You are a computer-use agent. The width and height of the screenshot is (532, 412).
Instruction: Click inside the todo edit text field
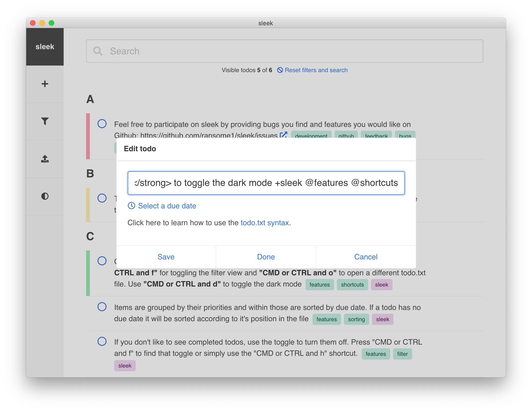pyautogui.click(x=266, y=183)
